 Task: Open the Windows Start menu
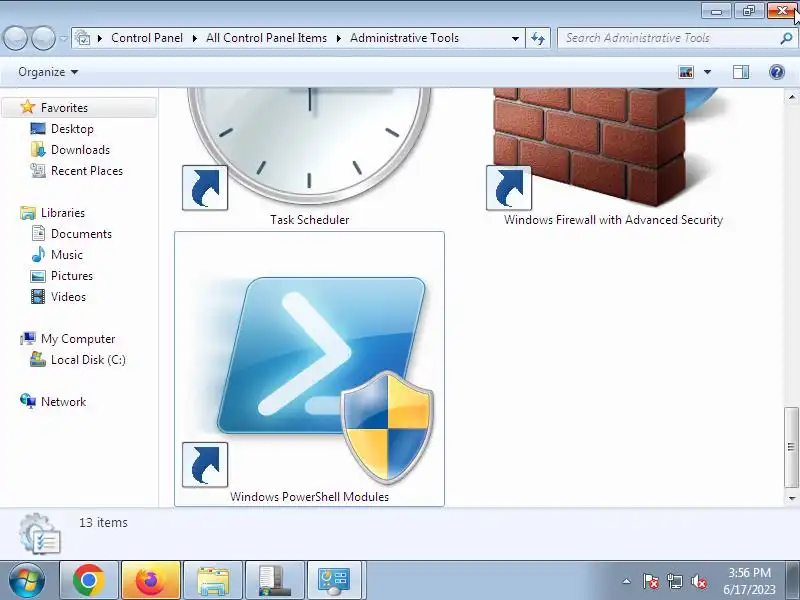coord(27,581)
